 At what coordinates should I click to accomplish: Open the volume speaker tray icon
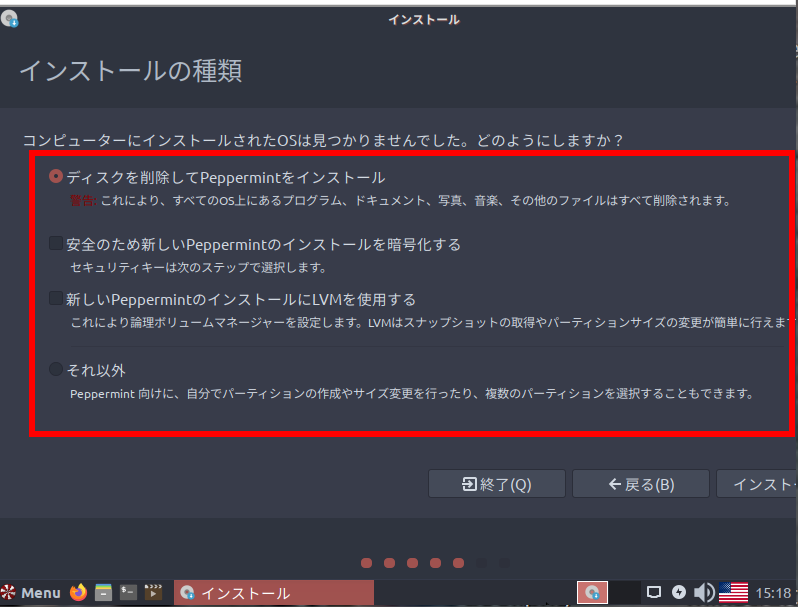[x=704, y=592]
